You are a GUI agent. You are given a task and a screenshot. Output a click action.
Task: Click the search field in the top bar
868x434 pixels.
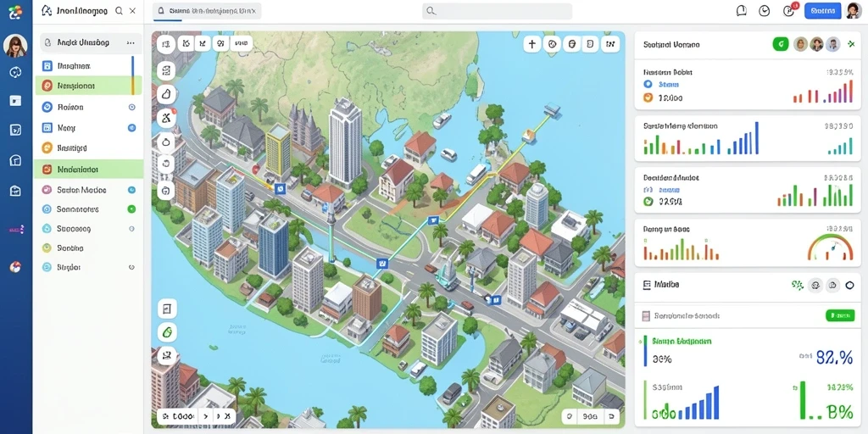point(497,11)
